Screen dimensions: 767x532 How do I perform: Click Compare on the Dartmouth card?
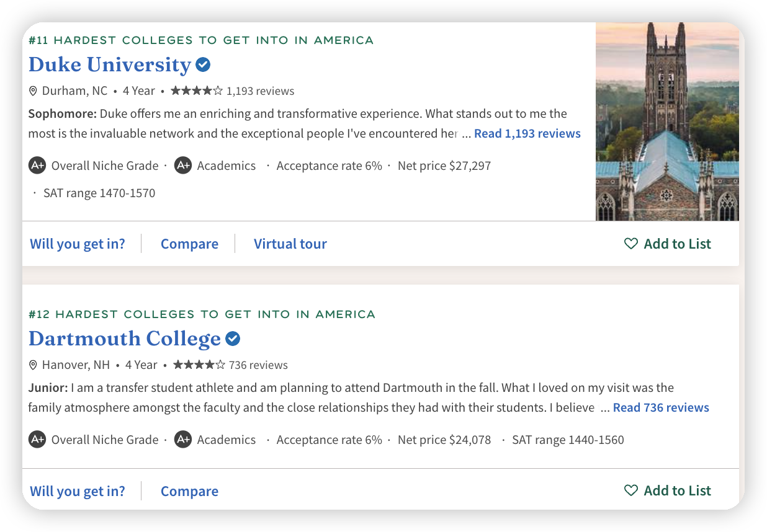[x=189, y=491]
